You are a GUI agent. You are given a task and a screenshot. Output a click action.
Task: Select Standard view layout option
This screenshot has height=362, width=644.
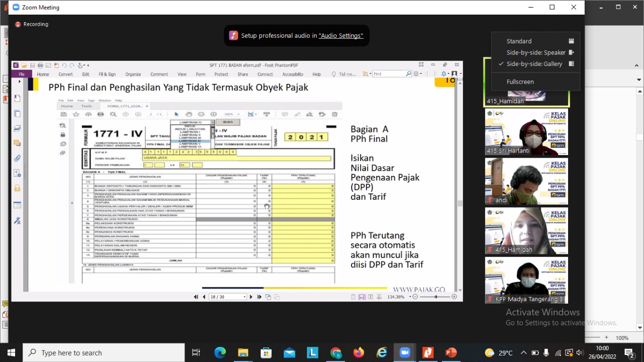pos(519,41)
